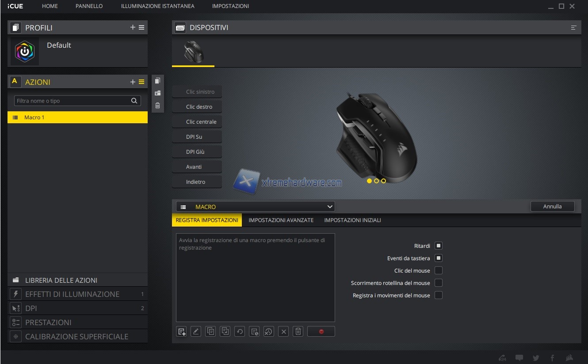Click the red record macro button
588x364 pixels.
pyautogui.click(x=321, y=331)
